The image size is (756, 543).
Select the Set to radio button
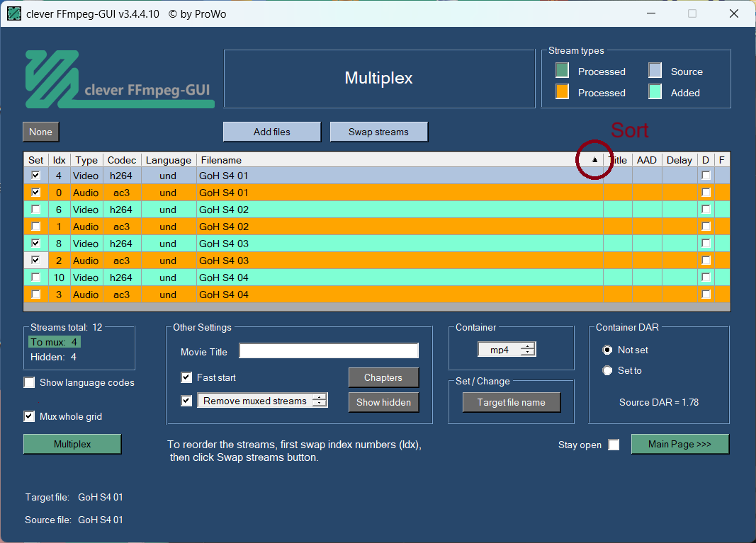607,370
